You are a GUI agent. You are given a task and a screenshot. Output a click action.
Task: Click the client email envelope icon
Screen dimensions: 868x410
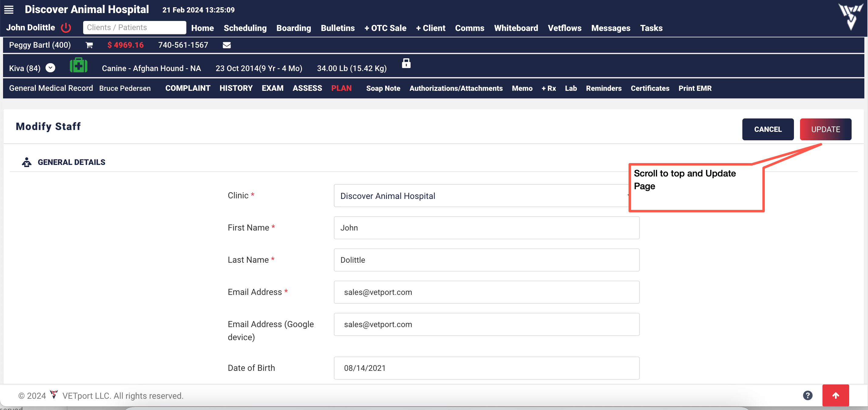coord(226,45)
